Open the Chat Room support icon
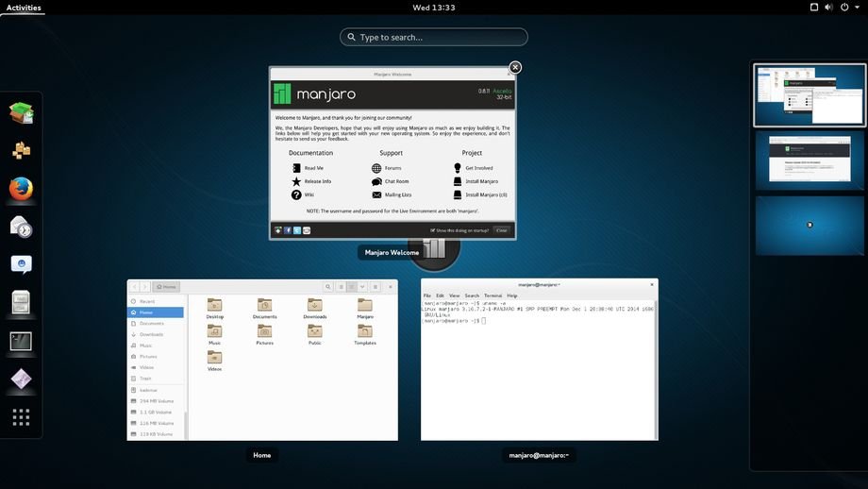This screenshot has width=868, height=489. point(376,181)
